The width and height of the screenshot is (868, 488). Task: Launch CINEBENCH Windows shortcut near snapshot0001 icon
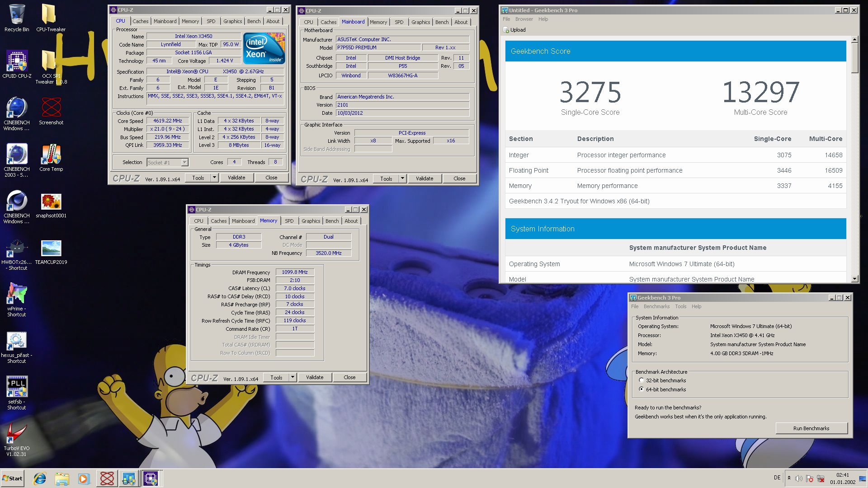[17, 206]
